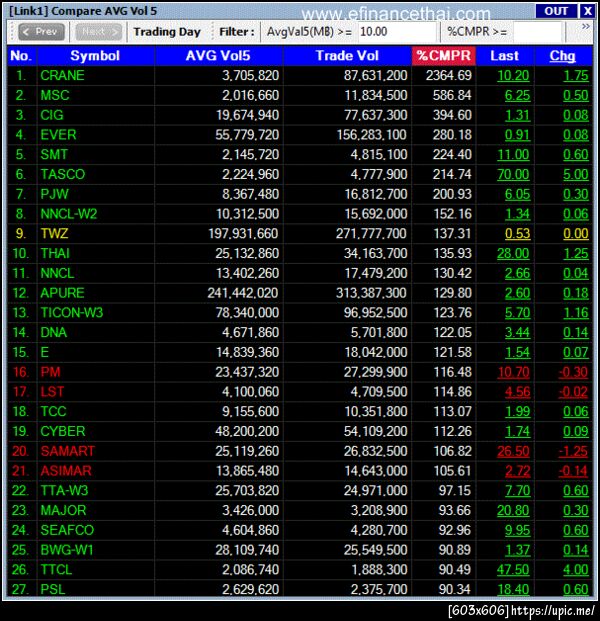The height and width of the screenshot is (621, 600).
Task: Select the red LST symbol
Action: pyautogui.click(x=52, y=392)
